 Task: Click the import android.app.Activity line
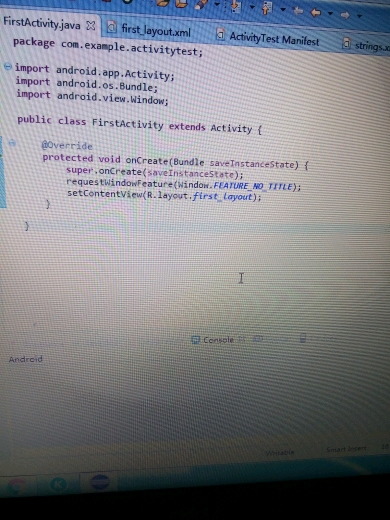pyautogui.click(x=95, y=72)
